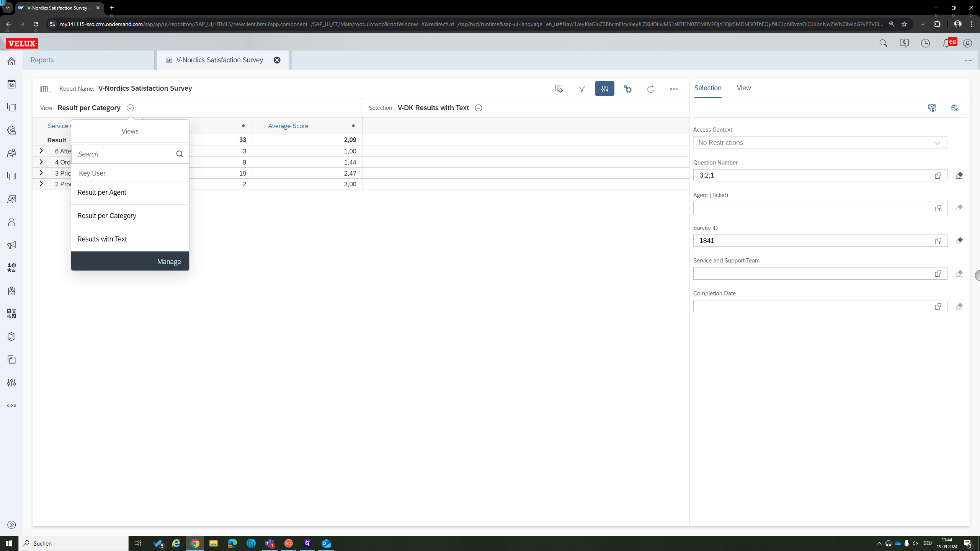Click the notifications bell with the 68 badge
The image size is (980, 551).
tap(947, 43)
